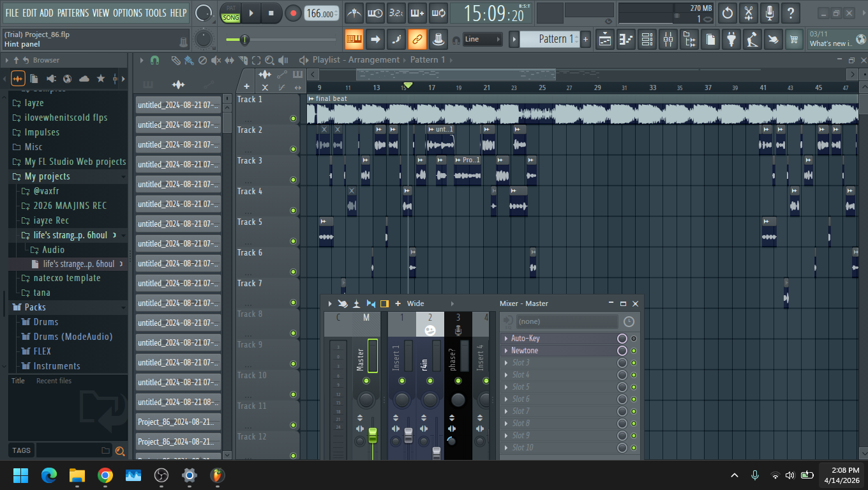Image resolution: width=868 pixels, height=490 pixels.
Task: Toggle the Master mixer track mute light
Action: [x=366, y=381]
